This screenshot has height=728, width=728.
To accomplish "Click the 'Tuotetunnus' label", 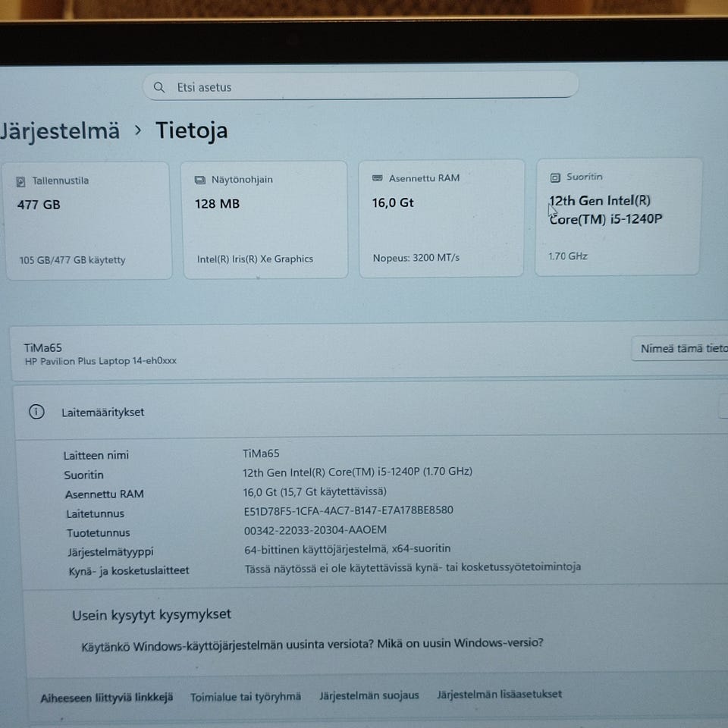I will 98,532.
